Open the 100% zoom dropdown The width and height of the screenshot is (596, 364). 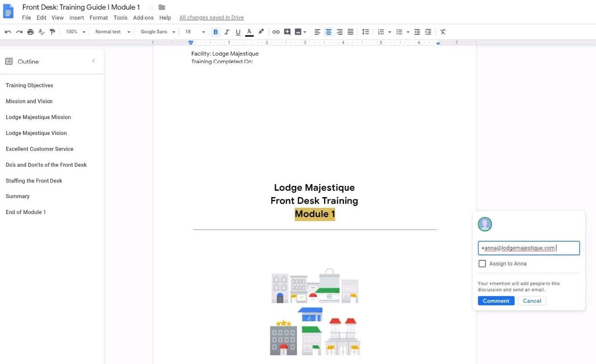[75, 32]
